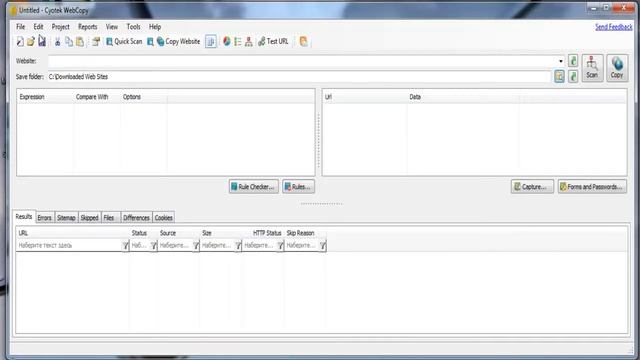
Task: Click the Options column header
Action: click(144, 97)
